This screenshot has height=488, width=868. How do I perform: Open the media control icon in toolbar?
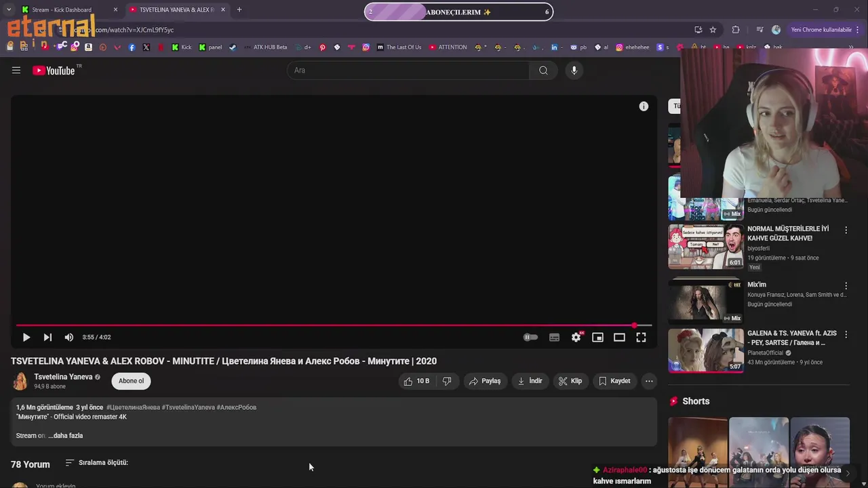pyautogui.click(x=759, y=30)
